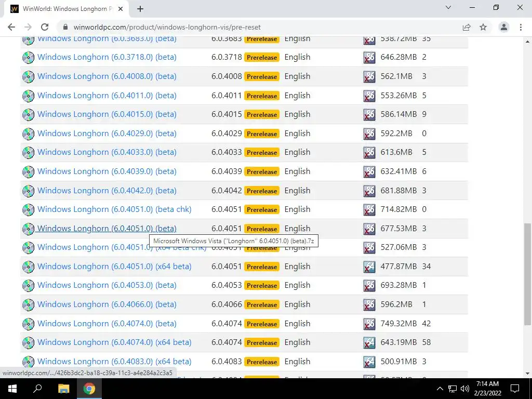Open the notification center
The height and width of the screenshot is (399, 532).
515,389
